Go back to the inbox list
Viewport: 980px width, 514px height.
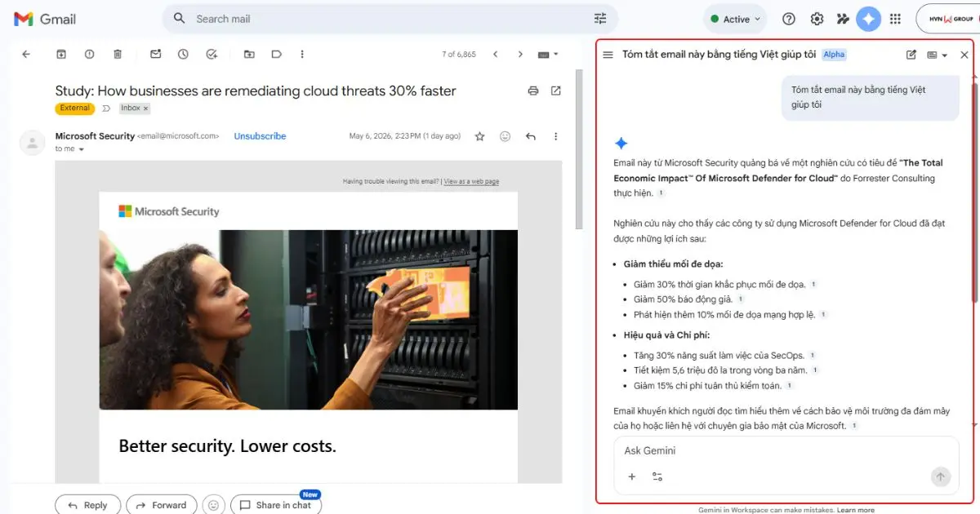click(x=26, y=55)
